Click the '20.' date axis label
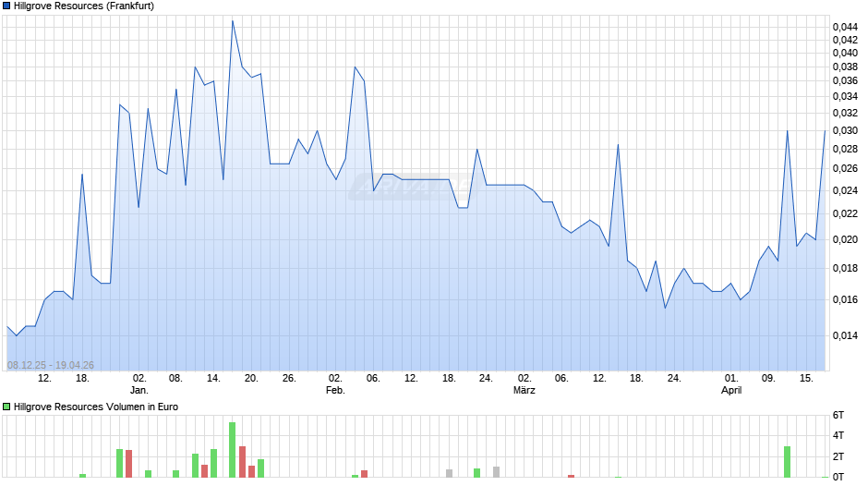The width and height of the screenshot is (868, 486). (251, 378)
